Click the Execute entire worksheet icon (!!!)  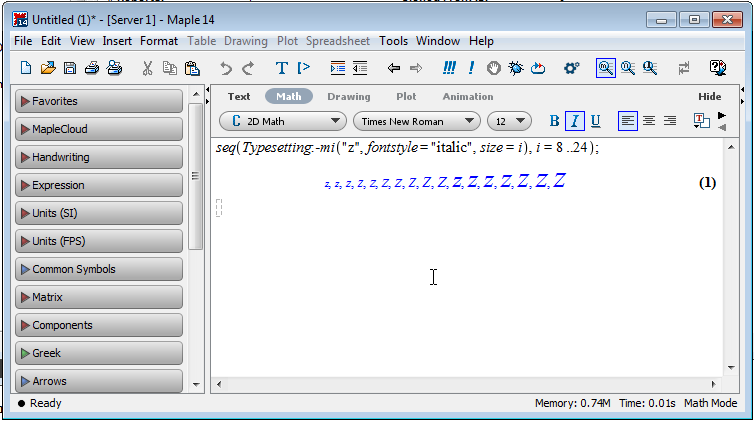coord(449,68)
